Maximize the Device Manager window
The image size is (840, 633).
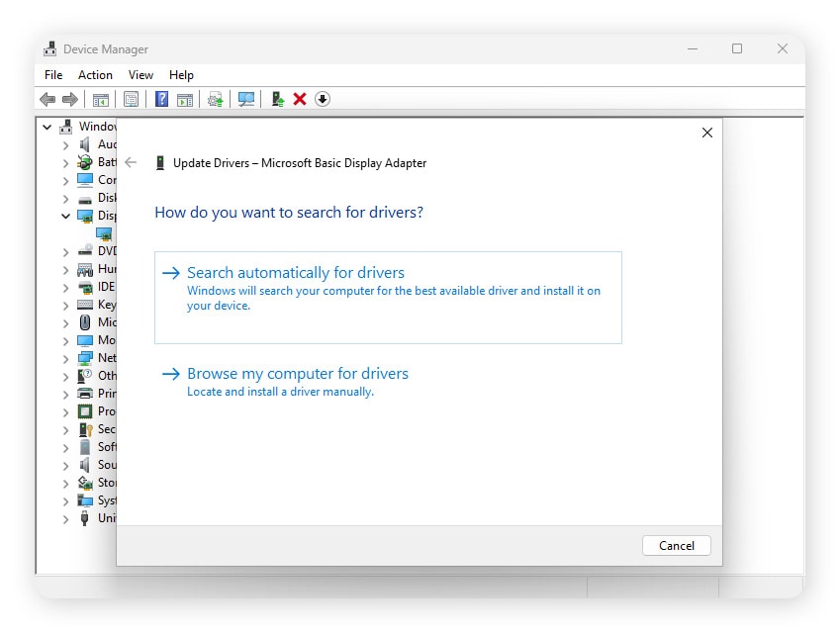[x=737, y=48]
